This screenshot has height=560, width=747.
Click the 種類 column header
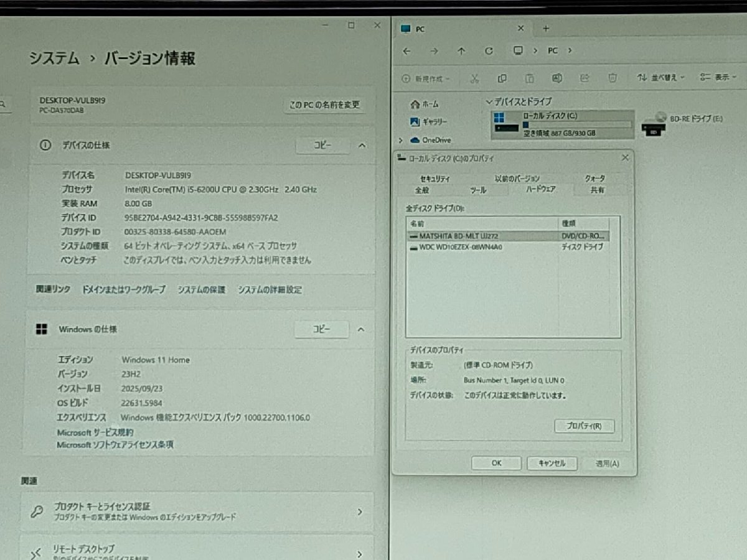click(583, 223)
